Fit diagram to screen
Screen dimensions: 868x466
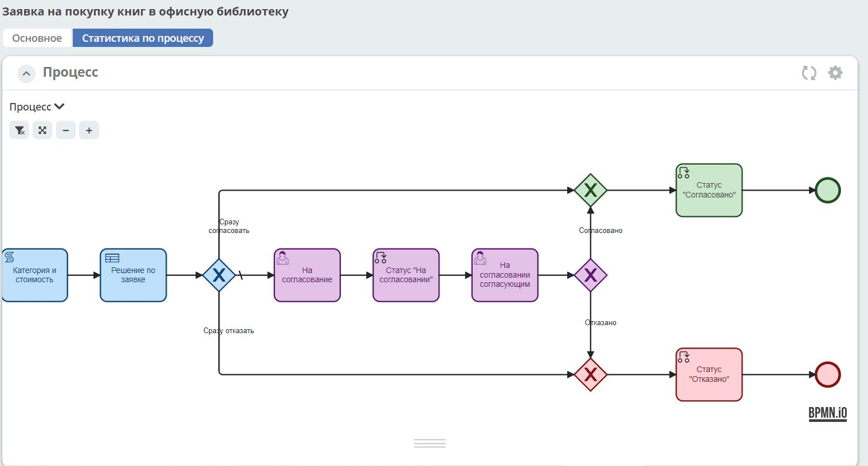(42, 131)
